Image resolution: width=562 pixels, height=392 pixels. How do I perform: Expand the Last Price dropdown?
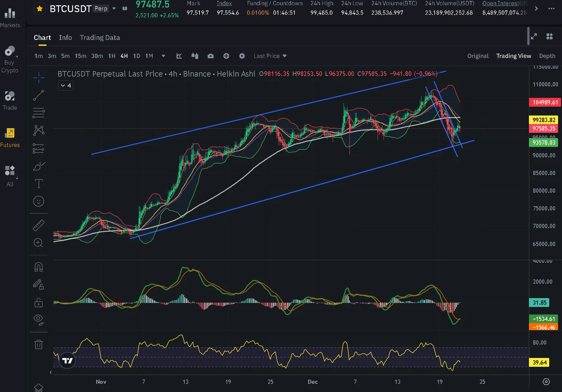coord(270,56)
